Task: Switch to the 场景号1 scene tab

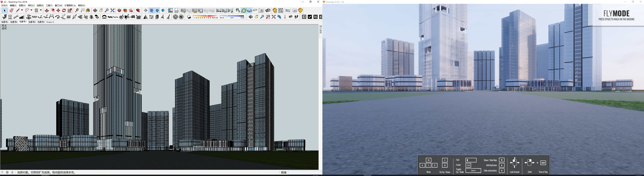Action: tap(5, 22)
